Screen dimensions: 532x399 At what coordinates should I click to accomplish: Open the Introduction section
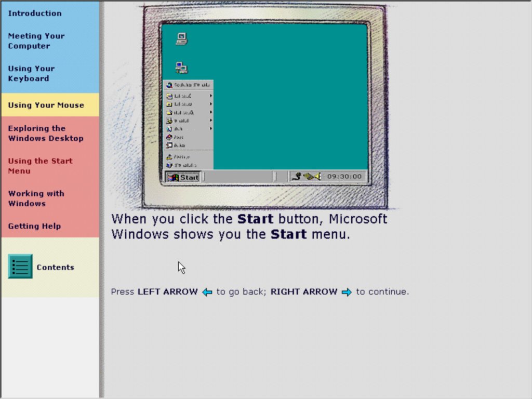(35, 14)
